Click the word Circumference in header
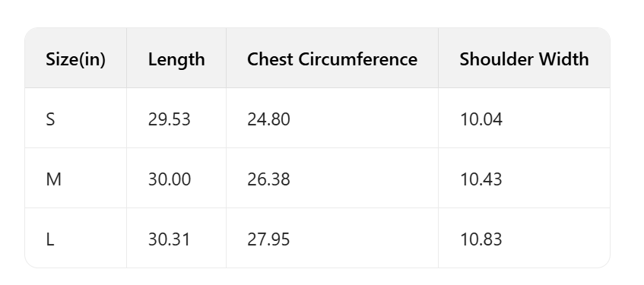 (357, 59)
